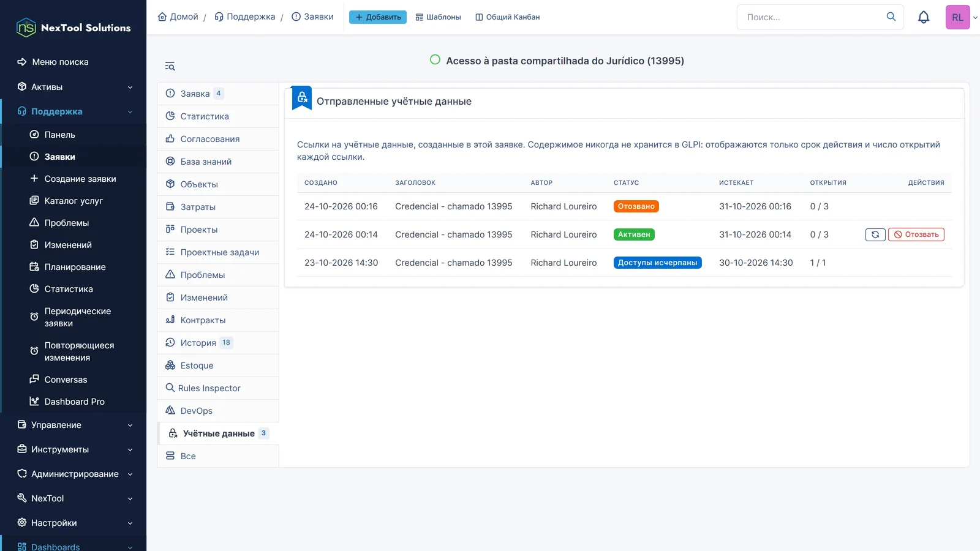
Task: Click the notification bell icon
Action: tap(924, 17)
